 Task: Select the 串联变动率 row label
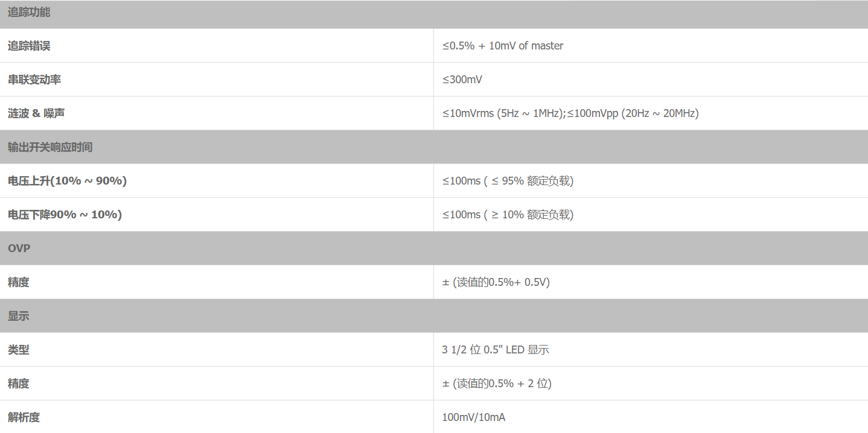[x=34, y=80]
